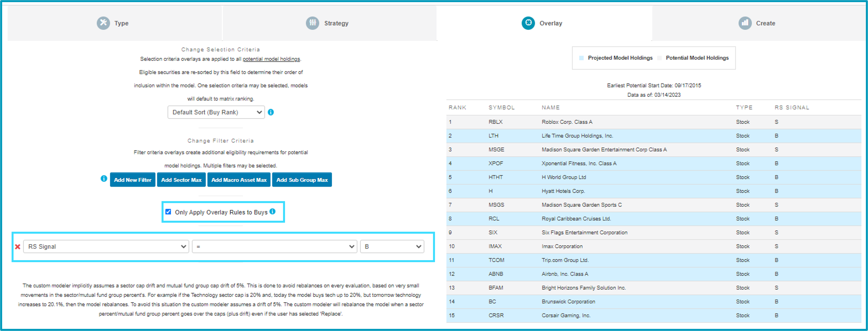Click the RS SIGNAL column header

(x=791, y=107)
